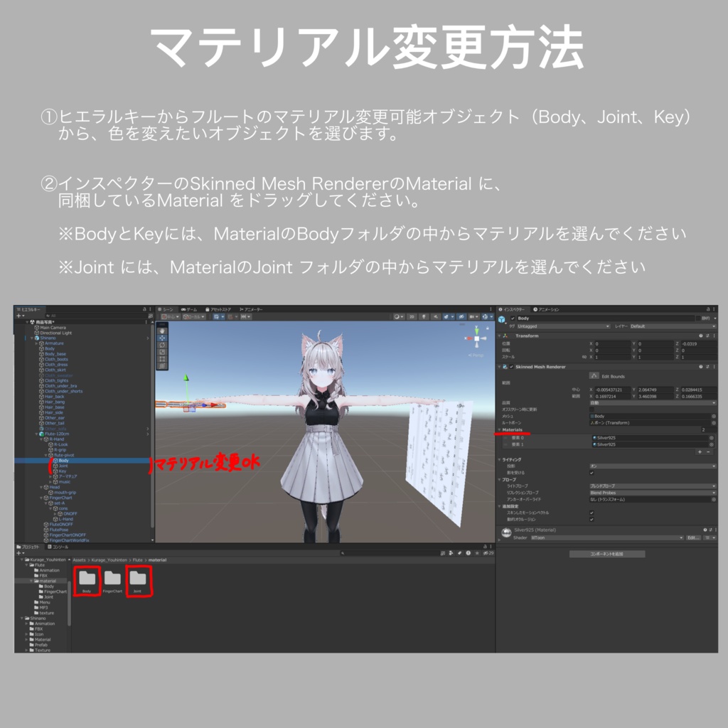Viewport: 728px width, 728px height.
Task: Select the Hand tool in Scene view toolbar
Action: 163,331
